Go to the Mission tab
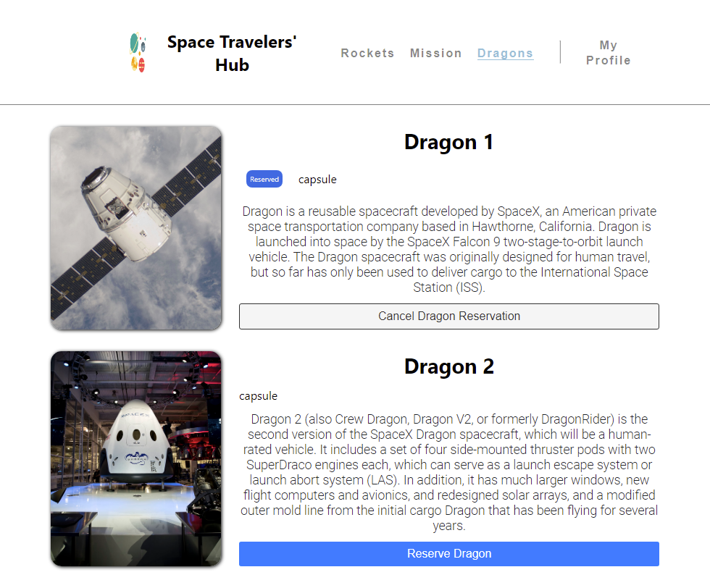The width and height of the screenshot is (710, 588). pyautogui.click(x=435, y=53)
